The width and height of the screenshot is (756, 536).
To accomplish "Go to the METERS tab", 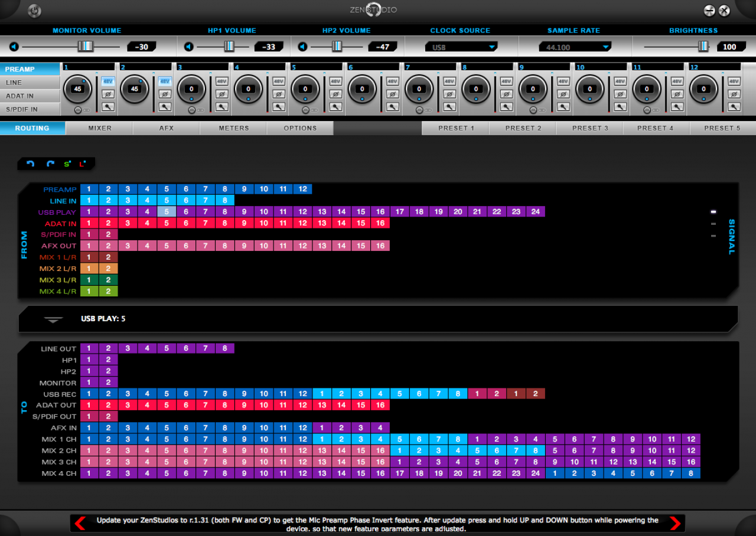I will pyautogui.click(x=234, y=128).
